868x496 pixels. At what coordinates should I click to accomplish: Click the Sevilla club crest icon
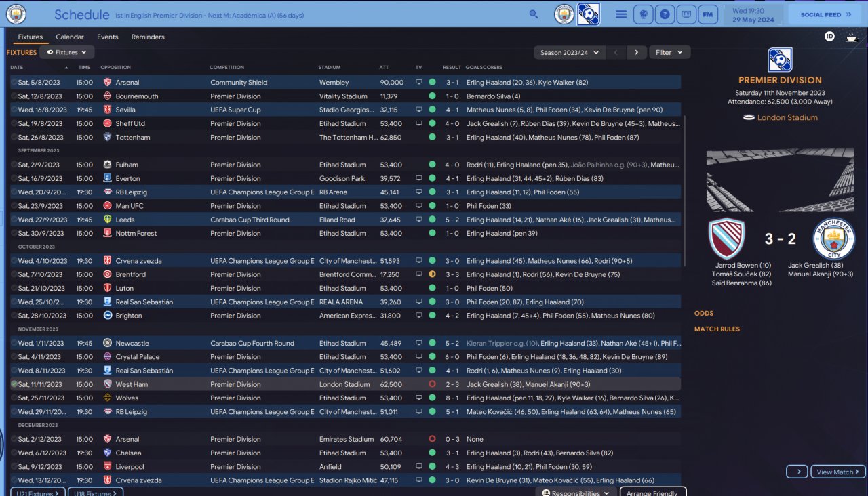coord(107,110)
